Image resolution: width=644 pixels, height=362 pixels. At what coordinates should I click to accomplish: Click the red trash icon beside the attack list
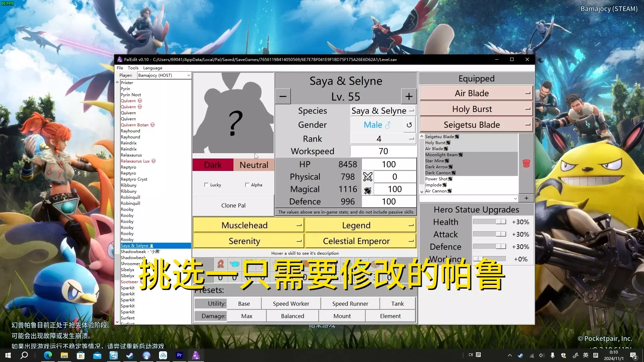tap(526, 164)
